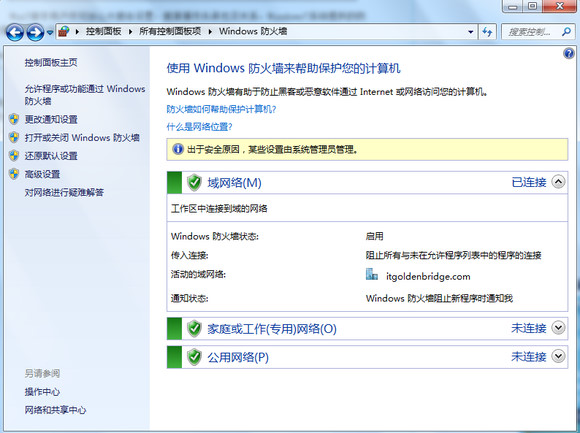Image resolution: width=580 pixels, height=433 pixels.
Task: Click 已连接 status of 域网络
Action: pyautogui.click(x=529, y=182)
